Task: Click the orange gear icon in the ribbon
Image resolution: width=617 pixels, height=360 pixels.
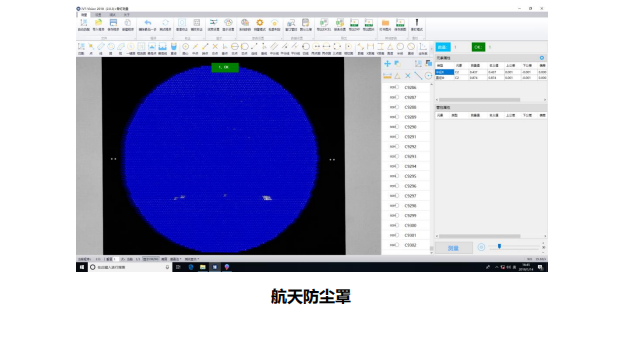Action: pos(260,23)
